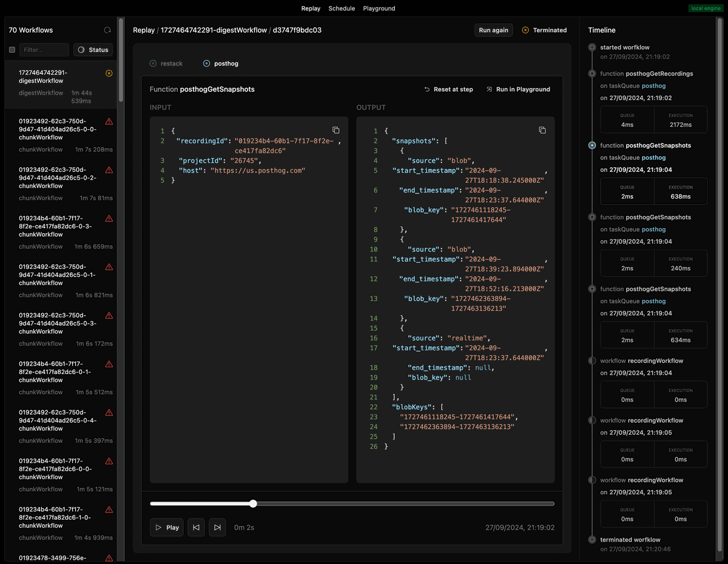Click the Terminated status icon in header
This screenshot has width=728, height=564.
525,30
